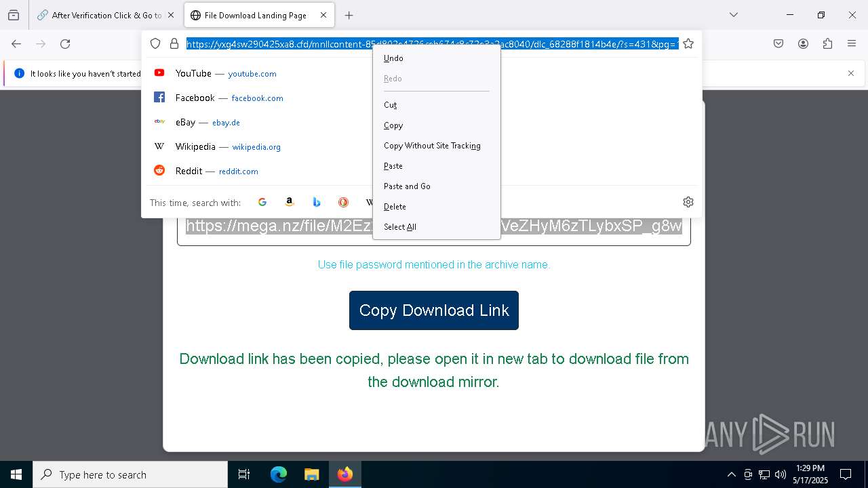
Task: Close the File Download Landing Page tab
Action: click(x=323, y=15)
